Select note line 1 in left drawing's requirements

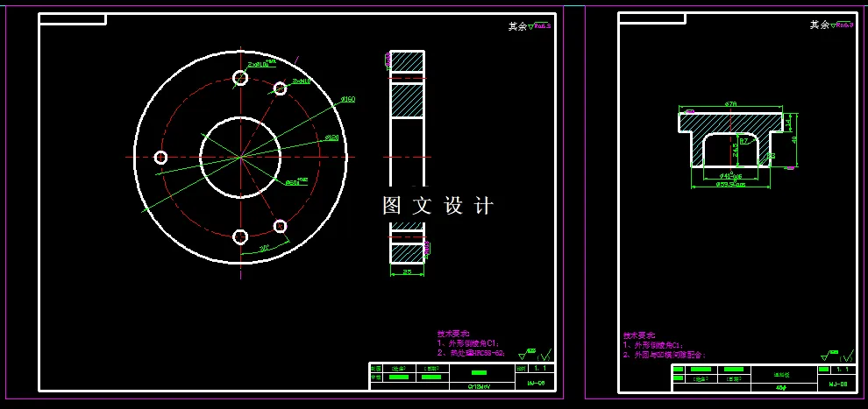(x=469, y=342)
